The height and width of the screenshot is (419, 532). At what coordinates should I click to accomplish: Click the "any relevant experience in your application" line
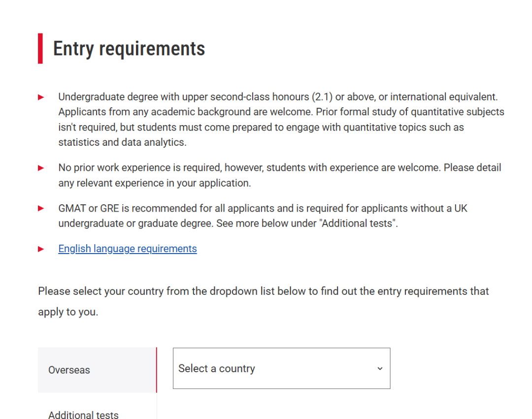point(154,183)
